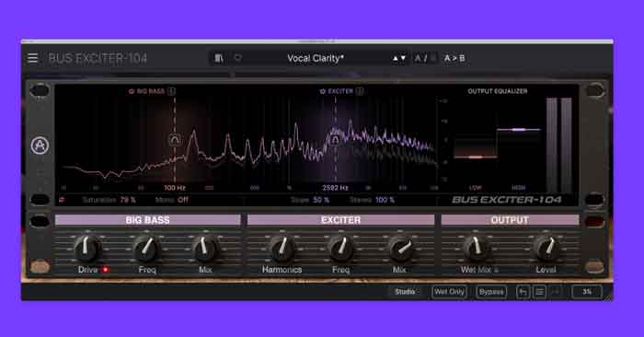The height and width of the screenshot is (337, 644).
Task: Click the Big Bass Freq knob
Action: coord(146,249)
